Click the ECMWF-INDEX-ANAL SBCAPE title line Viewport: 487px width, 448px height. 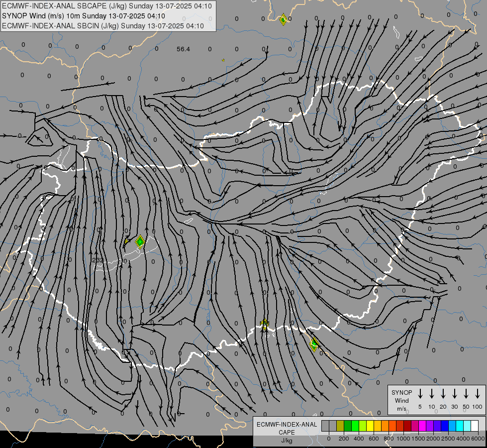coord(107,6)
